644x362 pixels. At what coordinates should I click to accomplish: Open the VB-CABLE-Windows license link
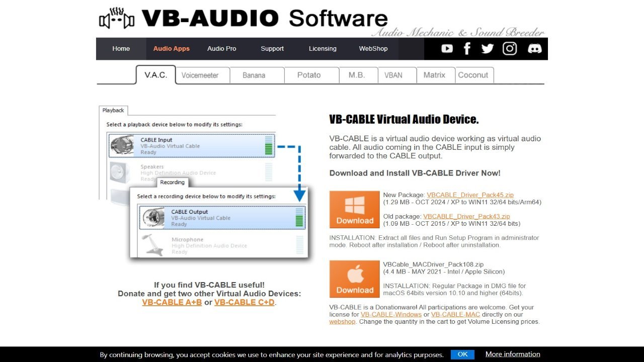[x=391, y=315]
